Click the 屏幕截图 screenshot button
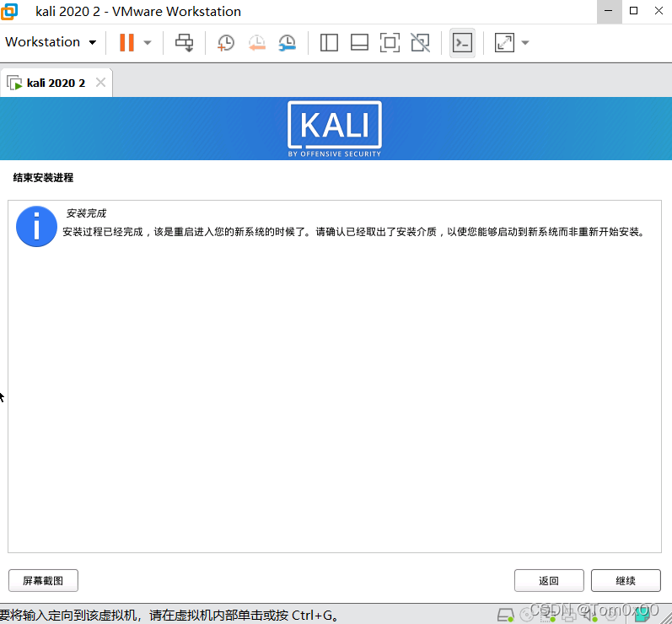The height and width of the screenshot is (624, 672). (x=43, y=580)
